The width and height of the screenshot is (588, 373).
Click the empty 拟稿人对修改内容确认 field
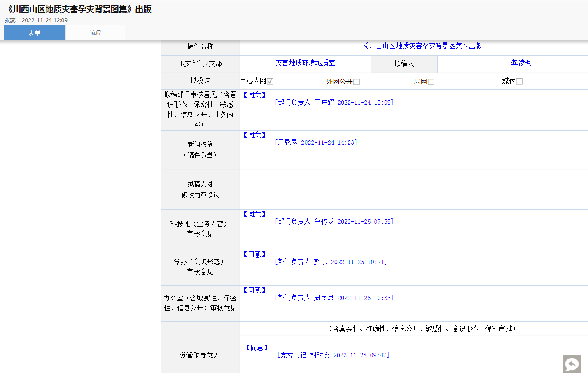coord(413,190)
